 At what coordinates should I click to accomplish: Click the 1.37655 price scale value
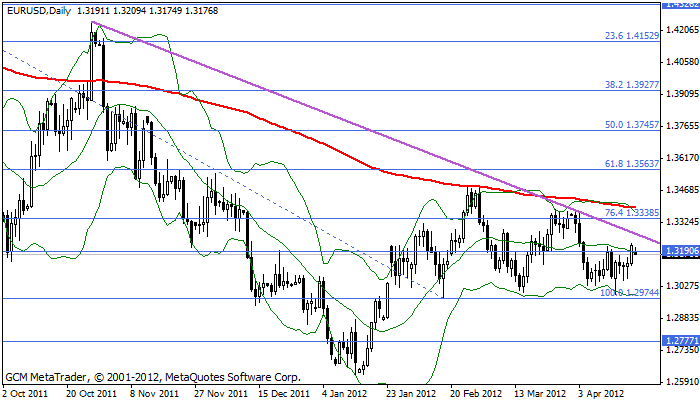pos(682,126)
